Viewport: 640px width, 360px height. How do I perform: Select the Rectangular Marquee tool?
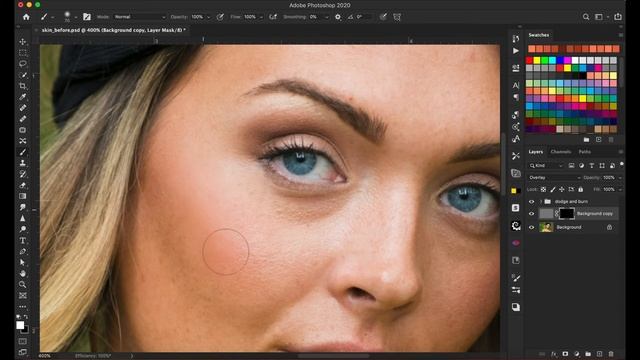click(x=22, y=53)
